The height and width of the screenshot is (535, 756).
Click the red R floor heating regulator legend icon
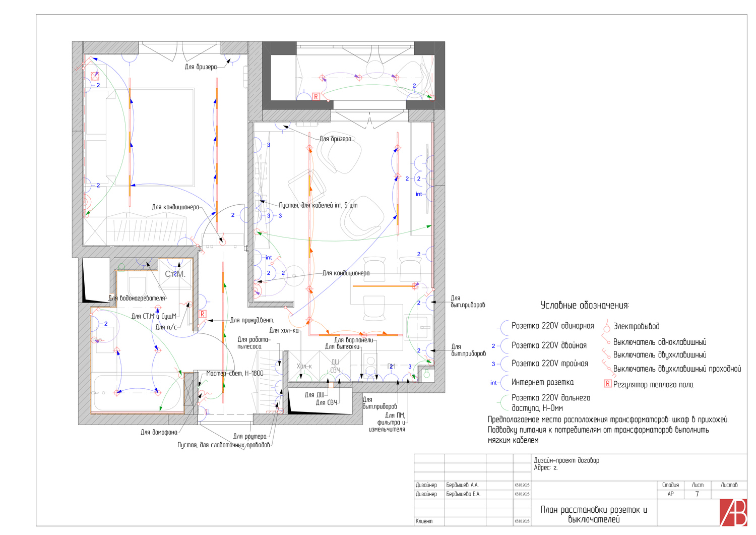coord(607,384)
